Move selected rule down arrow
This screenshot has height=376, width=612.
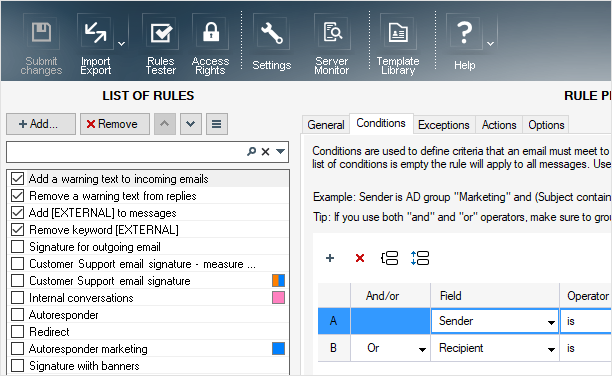point(191,124)
